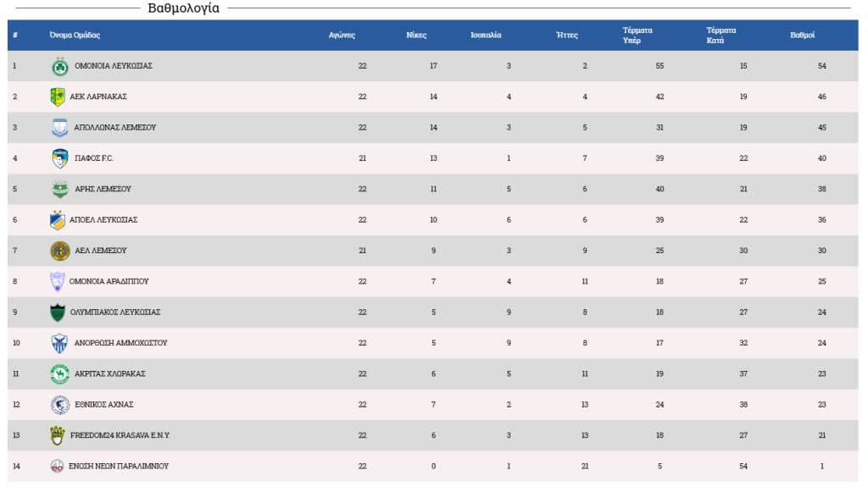
Task: Click the ΑΕΚ ΛΑΡΝΑΚΑΣ yellow team crest
Action: click(58, 97)
